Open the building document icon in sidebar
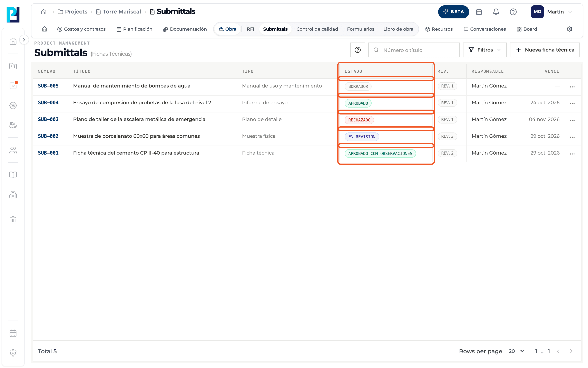Screen dimensions: 588x368 click(13, 195)
